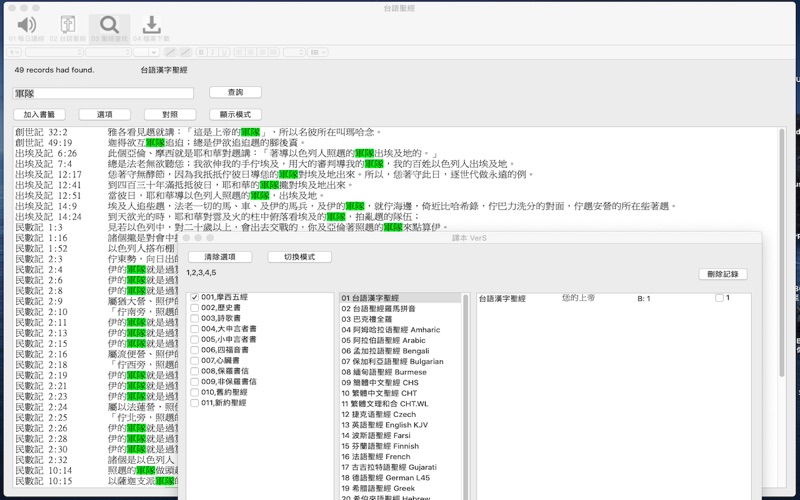Toggle bold formatting in the format bar
This screenshot has height=500, width=800.
201,51
